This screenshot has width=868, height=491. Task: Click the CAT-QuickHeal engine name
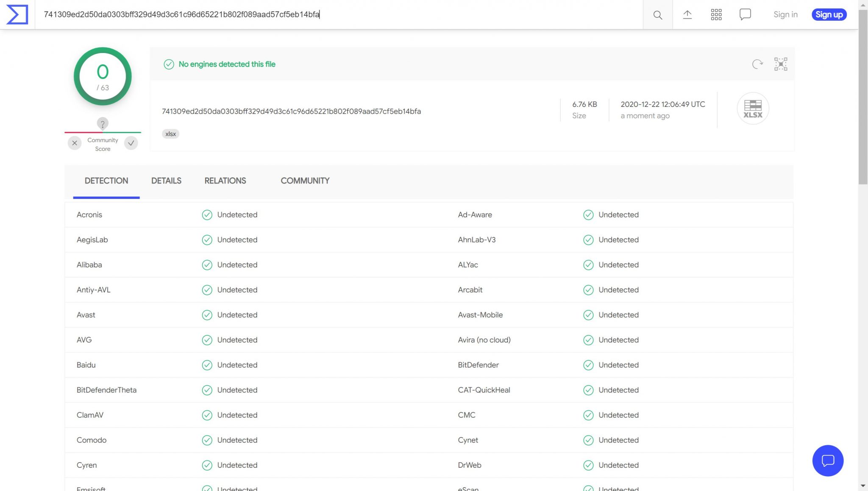484,390
